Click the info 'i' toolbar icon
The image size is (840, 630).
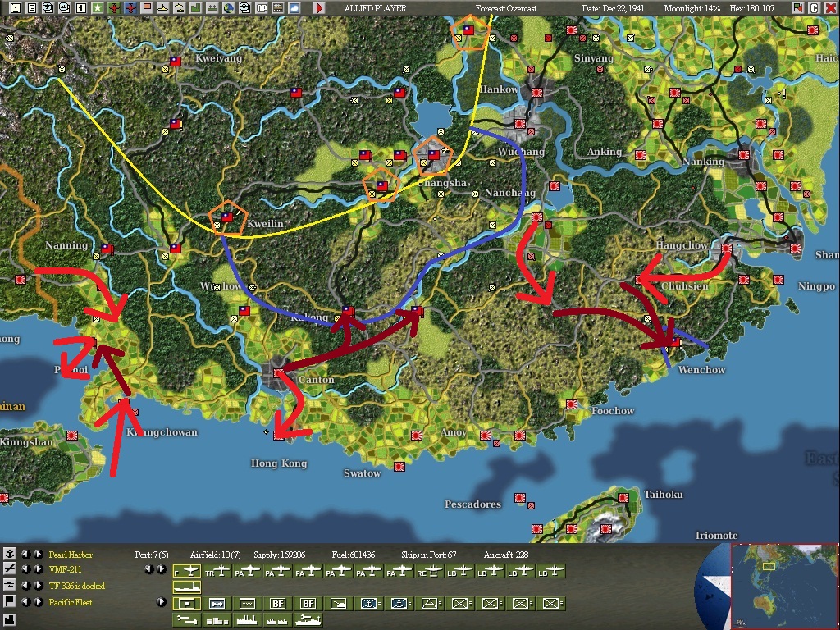pos(81,8)
